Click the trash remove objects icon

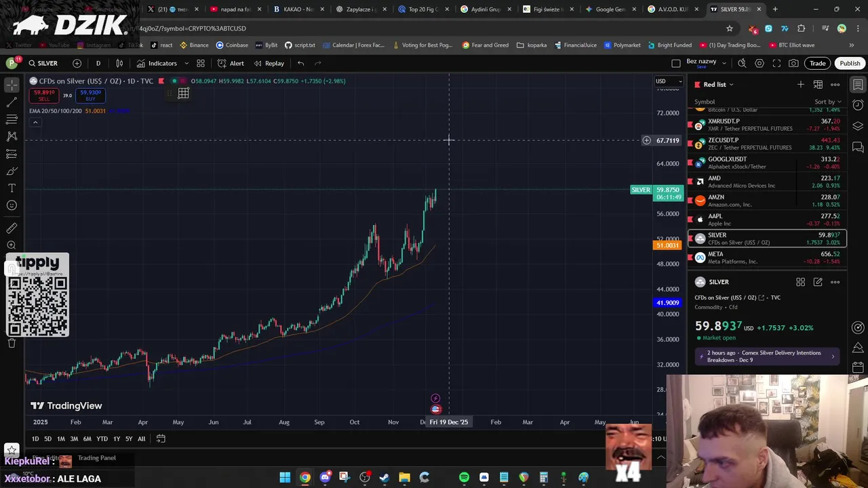(x=12, y=343)
